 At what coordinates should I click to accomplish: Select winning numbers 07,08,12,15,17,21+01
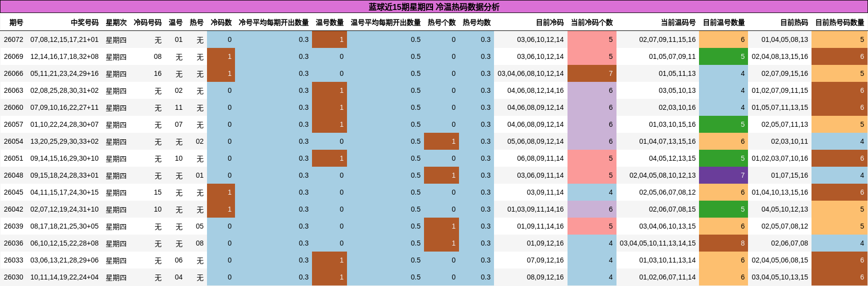click(x=64, y=39)
